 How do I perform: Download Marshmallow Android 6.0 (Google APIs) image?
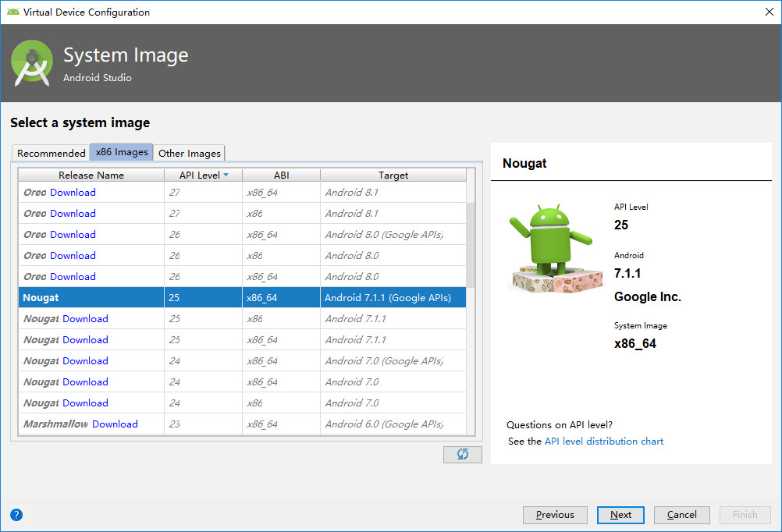(115, 424)
